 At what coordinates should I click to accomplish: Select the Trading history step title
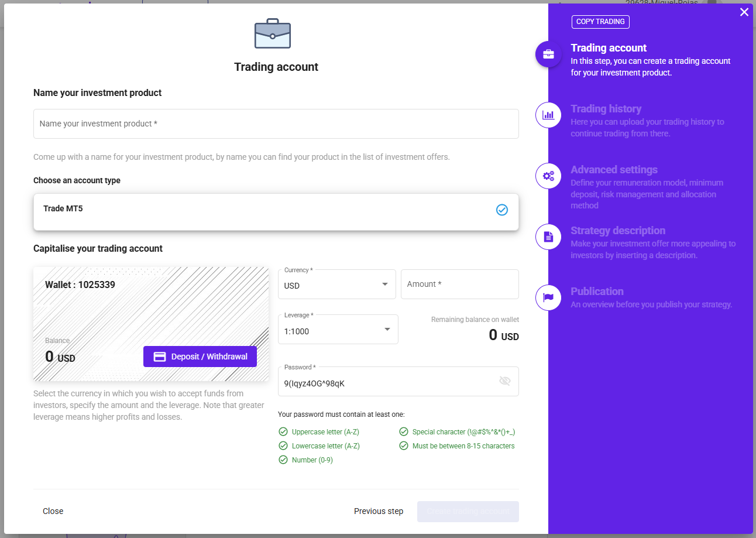(x=606, y=109)
